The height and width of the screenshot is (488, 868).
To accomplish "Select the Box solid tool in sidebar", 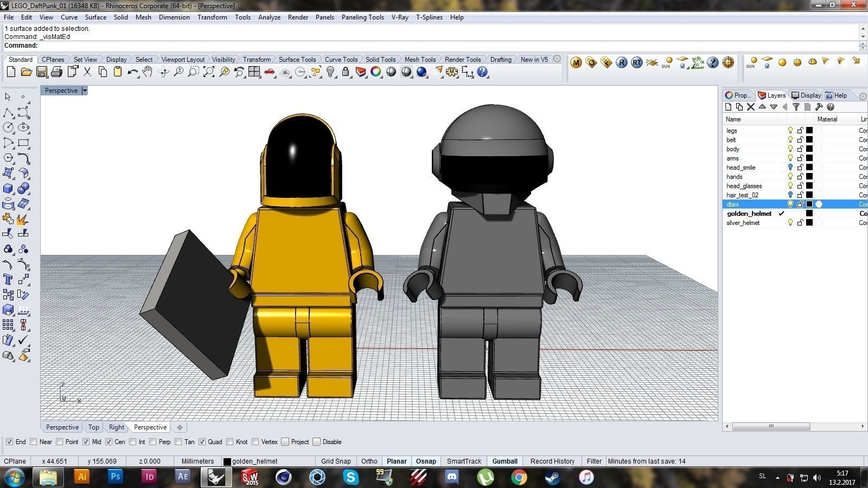I will 8,189.
